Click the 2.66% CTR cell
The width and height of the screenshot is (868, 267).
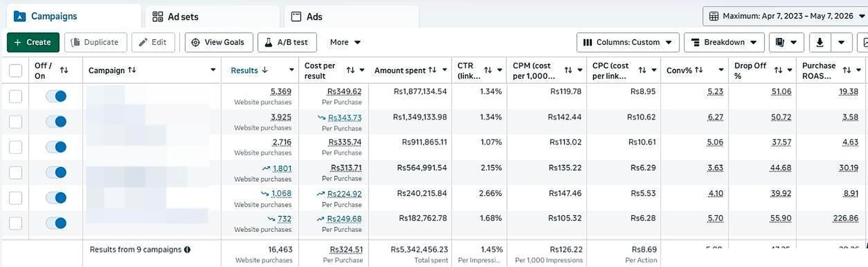tap(490, 193)
